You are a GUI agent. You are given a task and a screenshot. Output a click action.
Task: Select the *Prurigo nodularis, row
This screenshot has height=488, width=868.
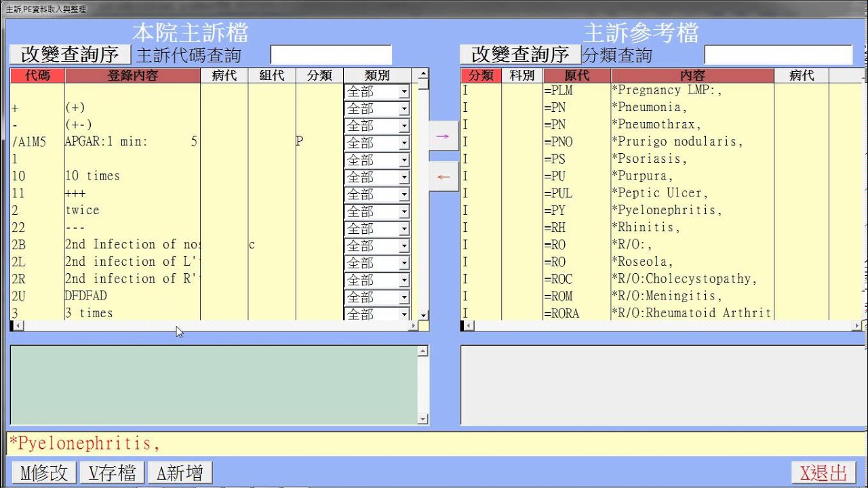coord(661,142)
